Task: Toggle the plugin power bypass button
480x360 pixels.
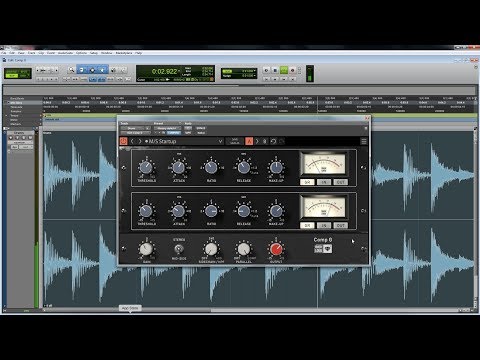Action: point(124,141)
